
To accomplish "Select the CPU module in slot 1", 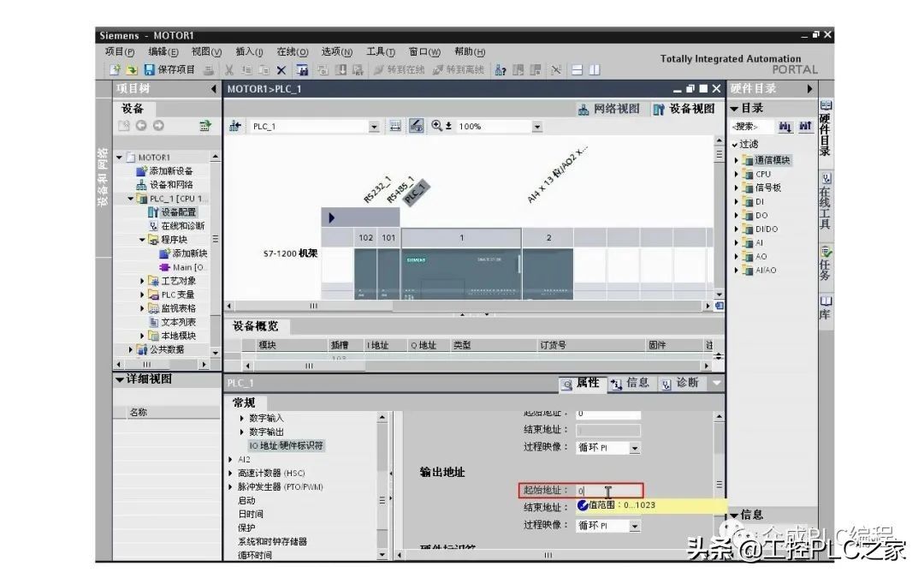I will 461,274.
